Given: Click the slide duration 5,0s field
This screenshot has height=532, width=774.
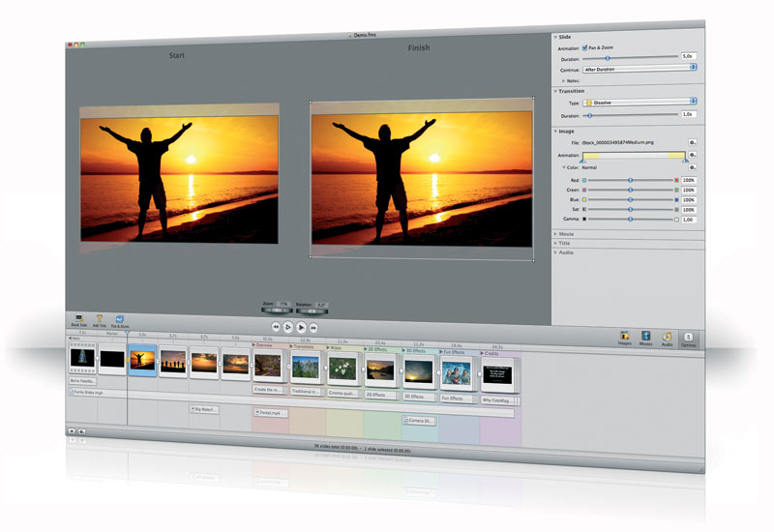Looking at the screenshot, I should pos(689,56).
